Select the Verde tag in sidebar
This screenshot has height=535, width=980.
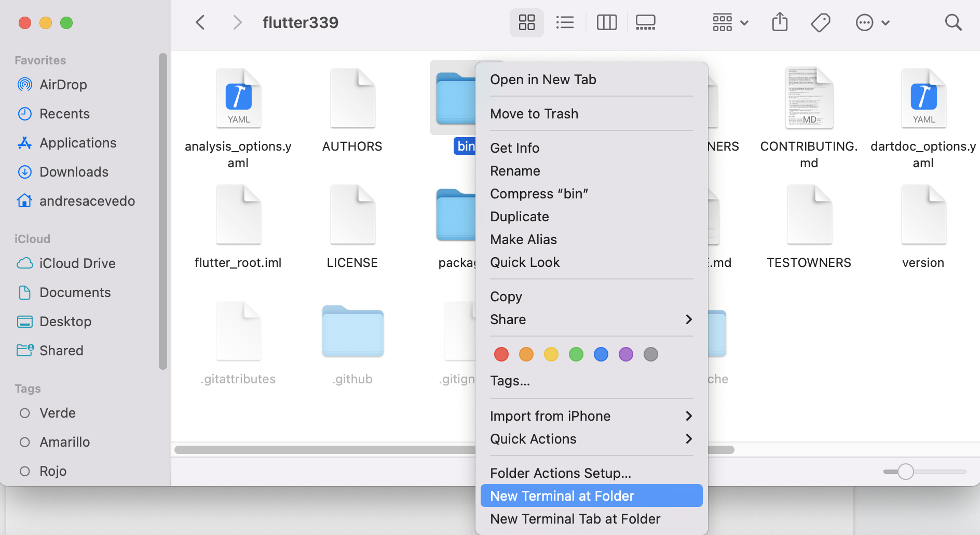(58, 413)
